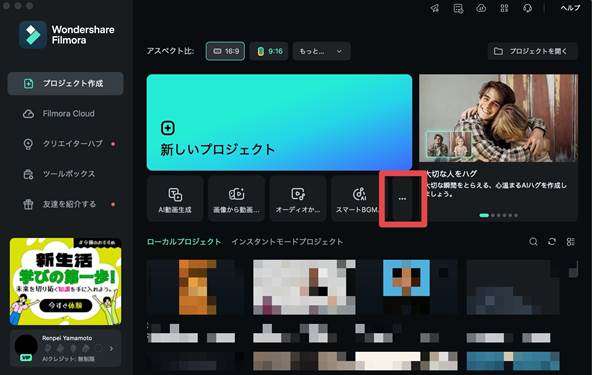The image size is (592, 375).
Task: Expand the account panel chevron
Action: [111, 349]
